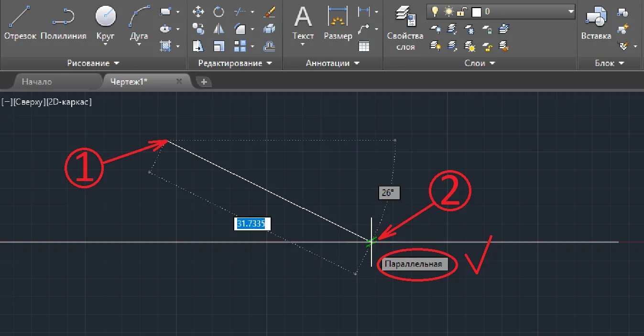The image size is (644, 336).
Task: Open the Ellipse tool dropdown arrow
Action: click(x=178, y=29)
